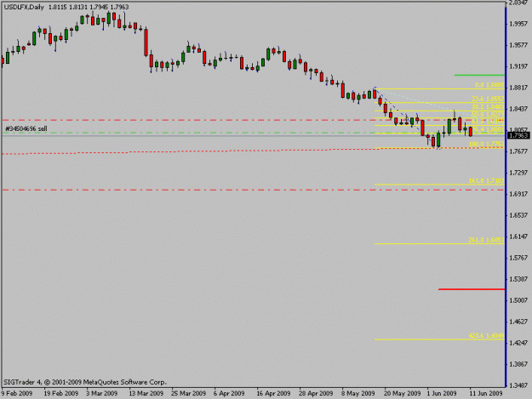Click the short solid red line near 1.5387
532x399 pixels.
pyautogui.click(x=472, y=289)
